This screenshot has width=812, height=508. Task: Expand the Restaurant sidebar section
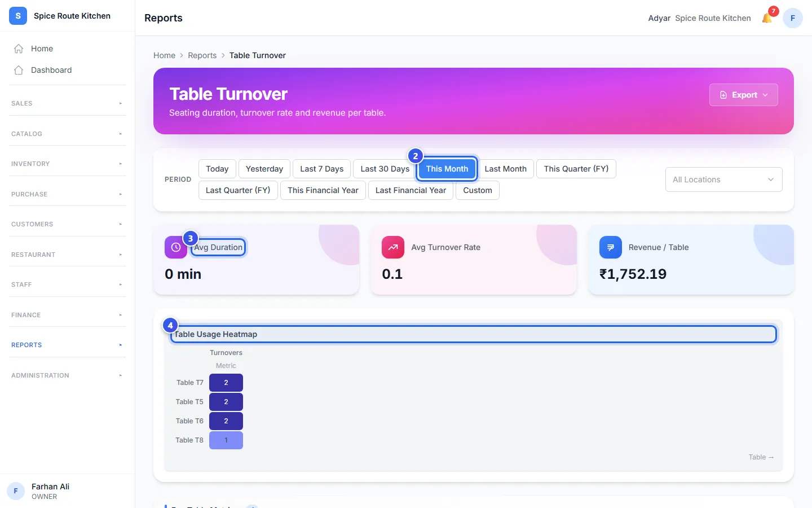pos(67,255)
